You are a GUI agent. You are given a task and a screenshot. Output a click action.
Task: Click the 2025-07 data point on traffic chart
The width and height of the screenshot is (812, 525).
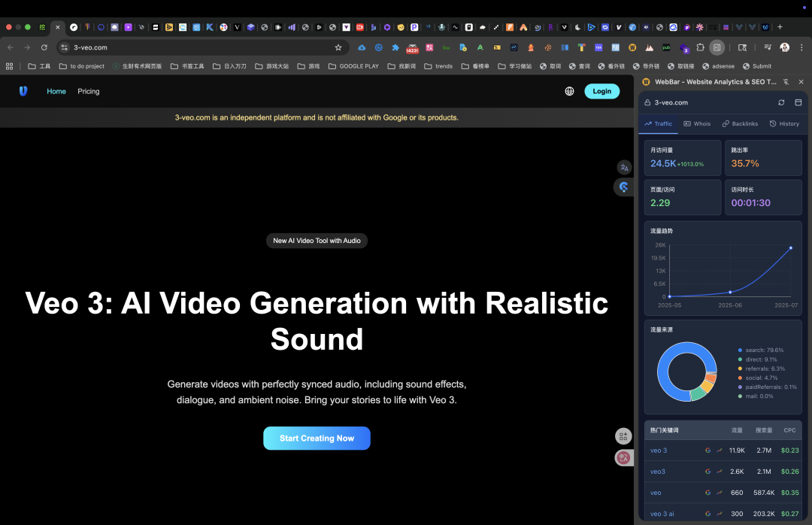(791, 248)
